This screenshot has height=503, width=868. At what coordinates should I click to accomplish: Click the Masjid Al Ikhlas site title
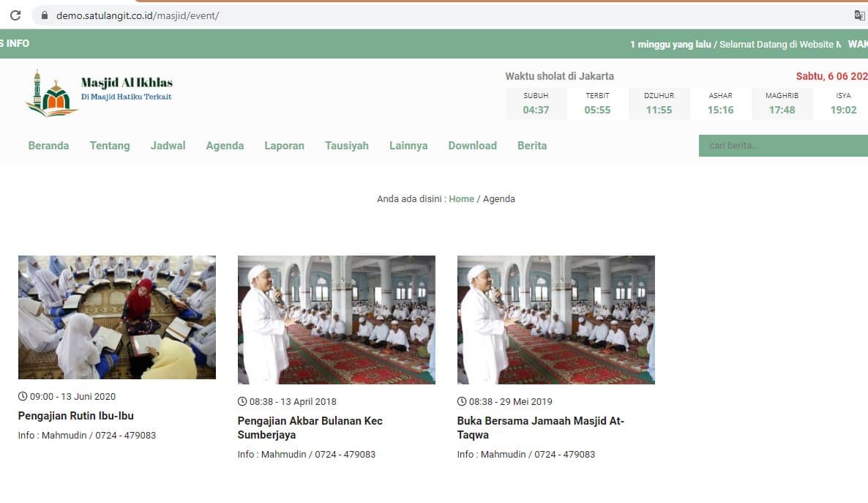point(127,83)
